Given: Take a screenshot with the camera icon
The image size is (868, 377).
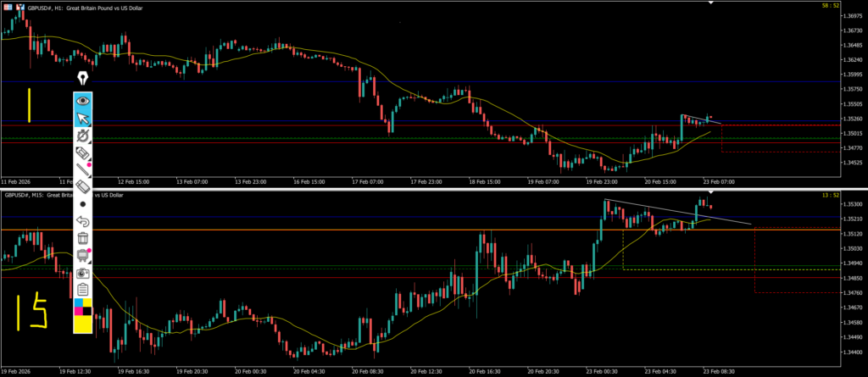Looking at the screenshot, I should 83,273.
